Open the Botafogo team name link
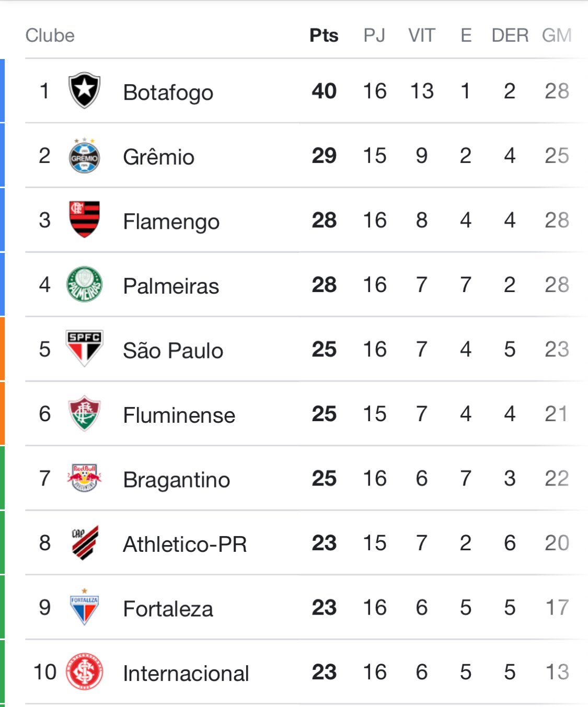This screenshot has width=588, height=707. (x=168, y=92)
